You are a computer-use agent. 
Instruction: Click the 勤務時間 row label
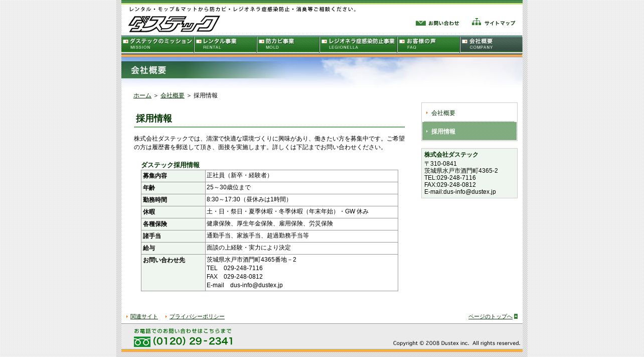click(173, 200)
